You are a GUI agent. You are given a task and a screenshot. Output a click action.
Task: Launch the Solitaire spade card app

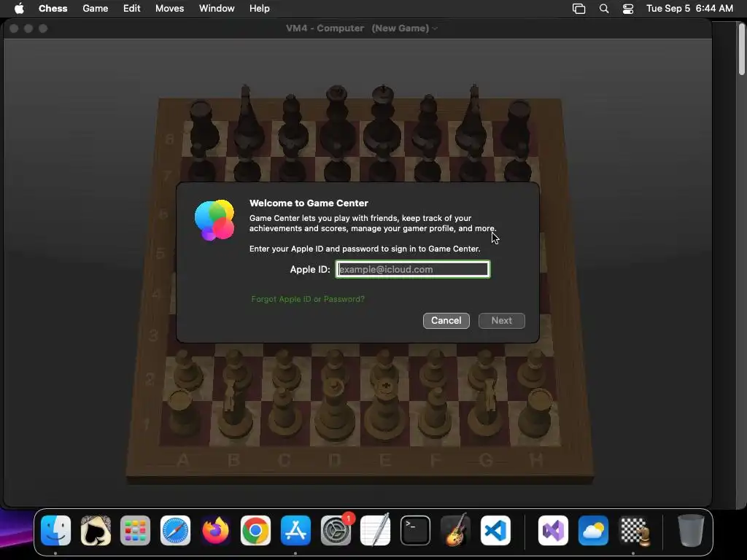tap(96, 531)
